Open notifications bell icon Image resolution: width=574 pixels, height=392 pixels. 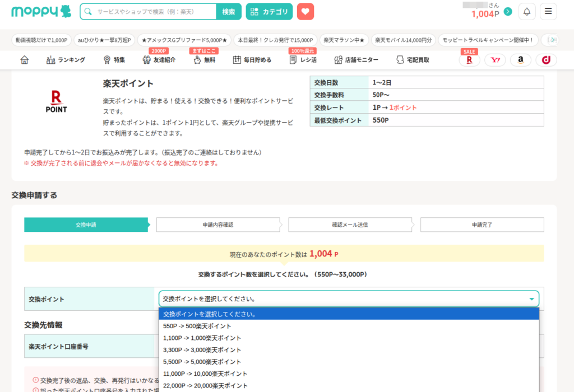(527, 12)
